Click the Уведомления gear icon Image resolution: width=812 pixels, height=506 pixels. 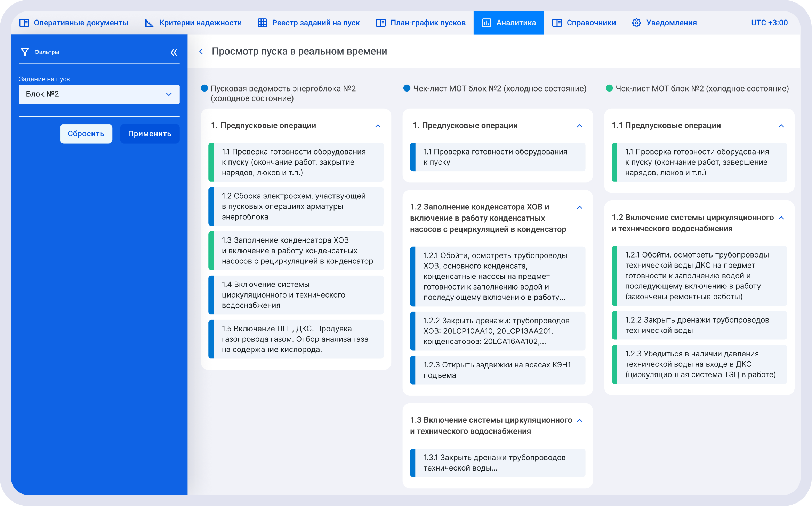pos(636,23)
